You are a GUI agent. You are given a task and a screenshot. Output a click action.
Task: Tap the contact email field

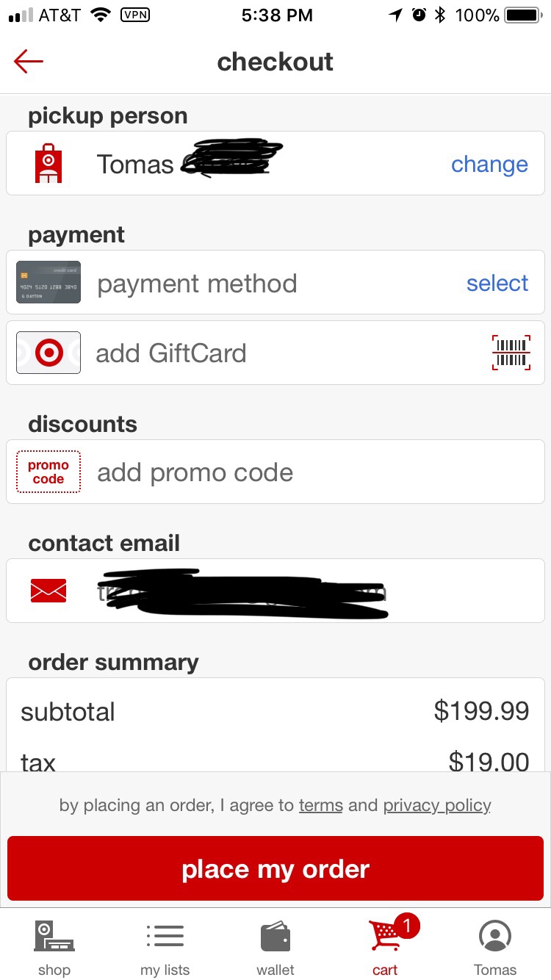275,591
